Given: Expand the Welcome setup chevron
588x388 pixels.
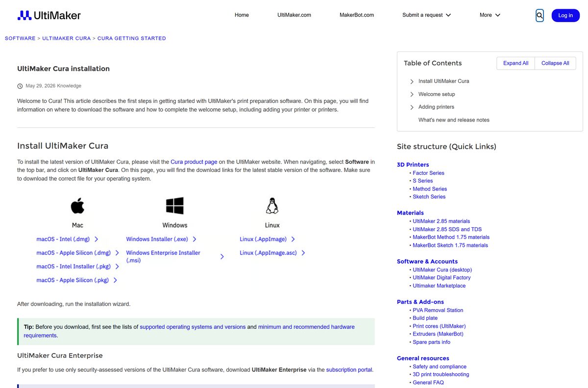Looking at the screenshot, I should click(x=412, y=94).
